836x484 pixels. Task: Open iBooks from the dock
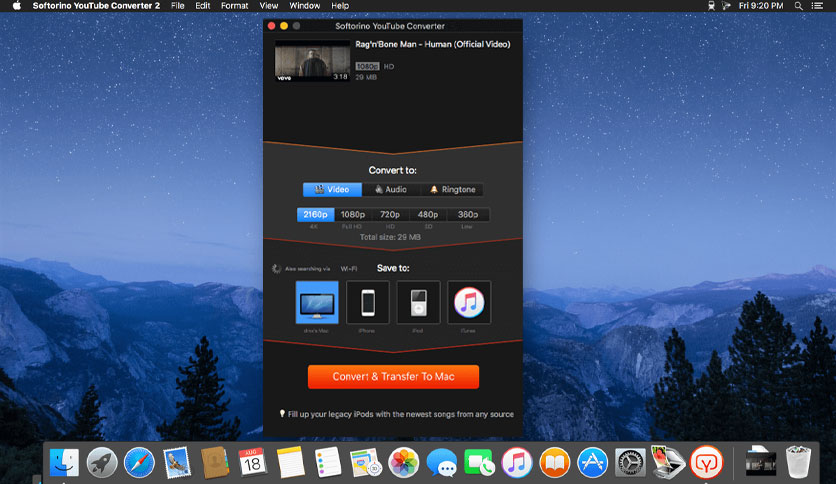point(554,462)
